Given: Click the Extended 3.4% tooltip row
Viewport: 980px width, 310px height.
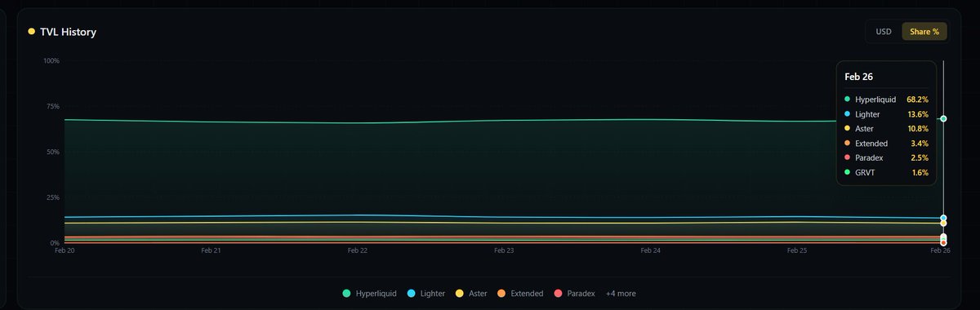Looking at the screenshot, I should pyautogui.click(x=886, y=144).
